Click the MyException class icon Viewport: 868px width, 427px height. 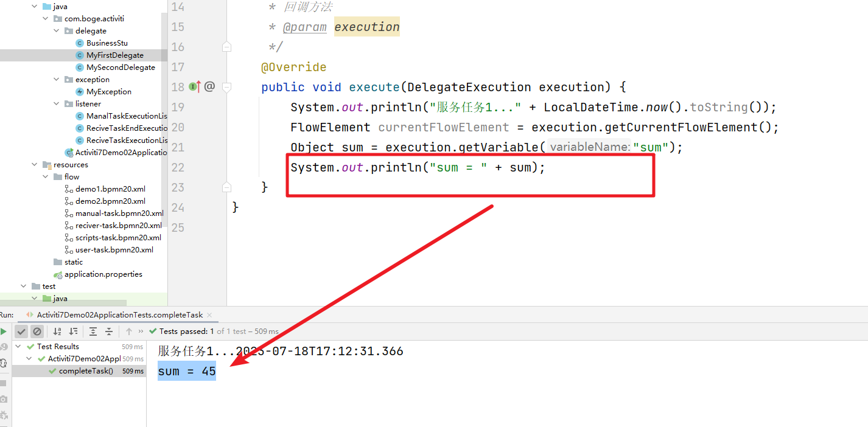pos(80,92)
